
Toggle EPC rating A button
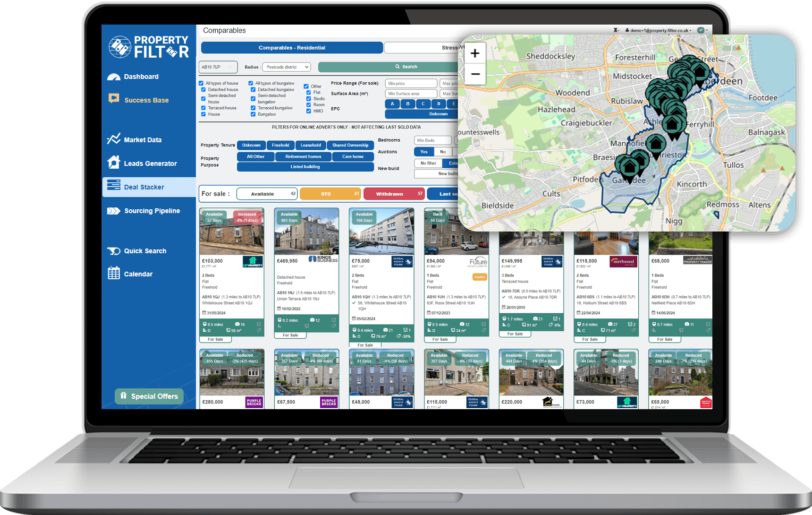[392, 104]
